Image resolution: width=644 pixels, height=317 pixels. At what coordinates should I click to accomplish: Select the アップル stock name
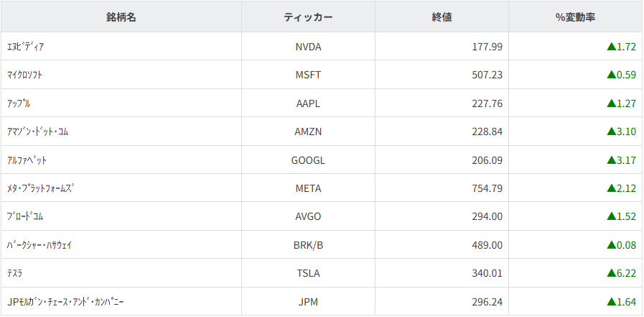coord(19,104)
